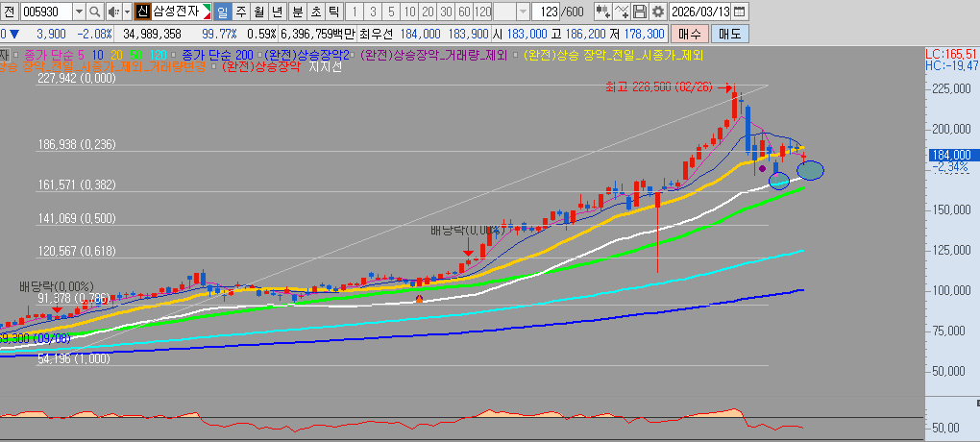Save chart settings with floppy disk icon
Screen dimensions: 980x442
[639, 12]
